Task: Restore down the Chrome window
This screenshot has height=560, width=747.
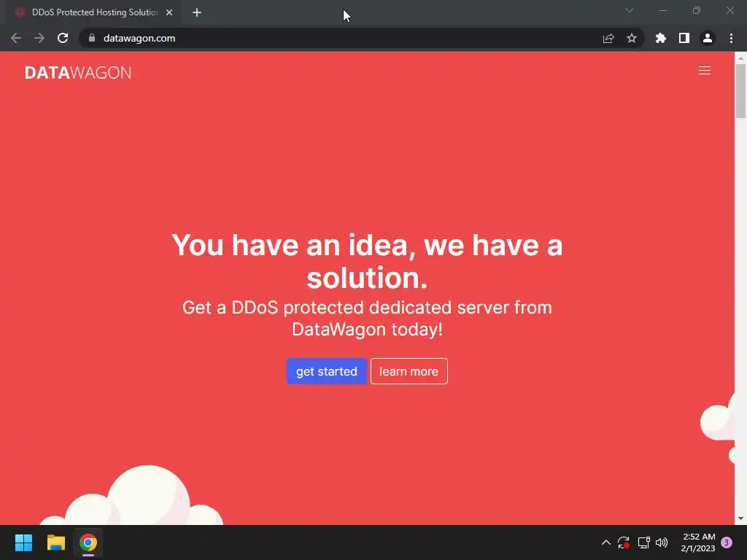Action: [697, 10]
